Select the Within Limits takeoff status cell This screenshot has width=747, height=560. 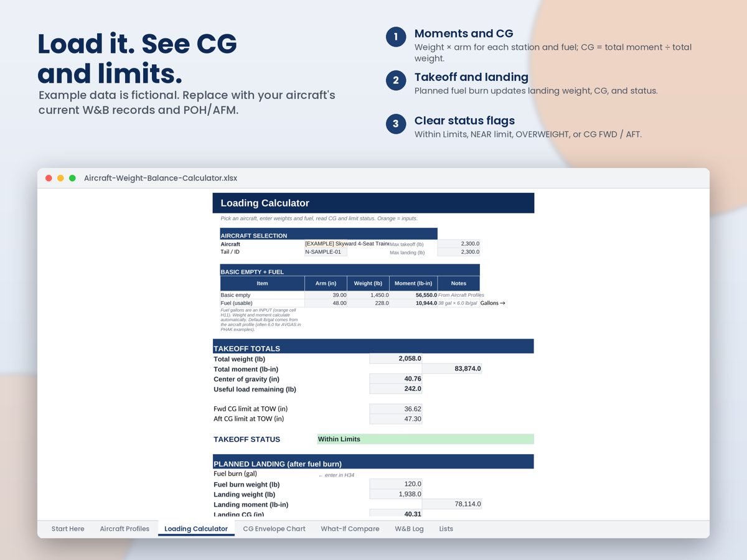[x=425, y=439]
